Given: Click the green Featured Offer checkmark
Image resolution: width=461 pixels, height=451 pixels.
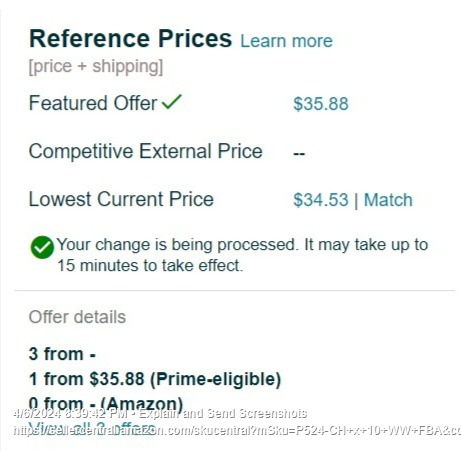Looking at the screenshot, I should 172,101.
